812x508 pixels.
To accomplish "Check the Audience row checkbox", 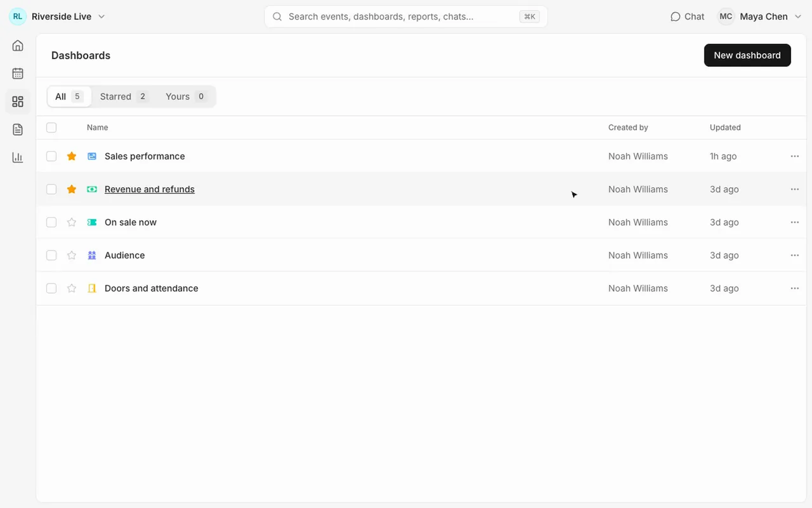I will point(51,255).
